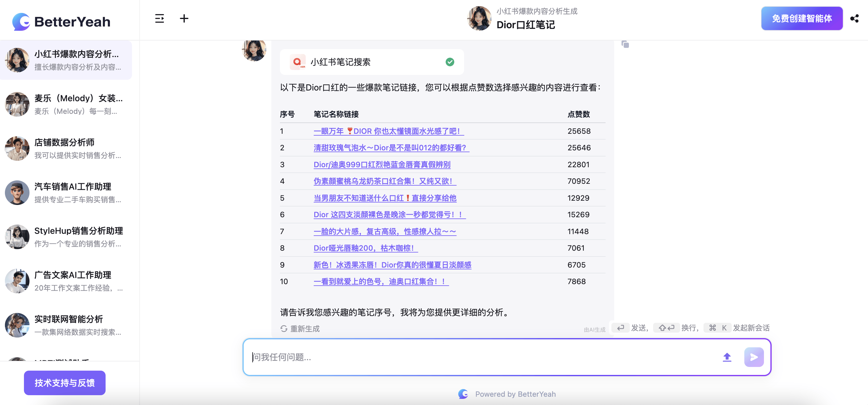Copy the message with the copy icon
This screenshot has width=868, height=405.
click(x=625, y=44)
